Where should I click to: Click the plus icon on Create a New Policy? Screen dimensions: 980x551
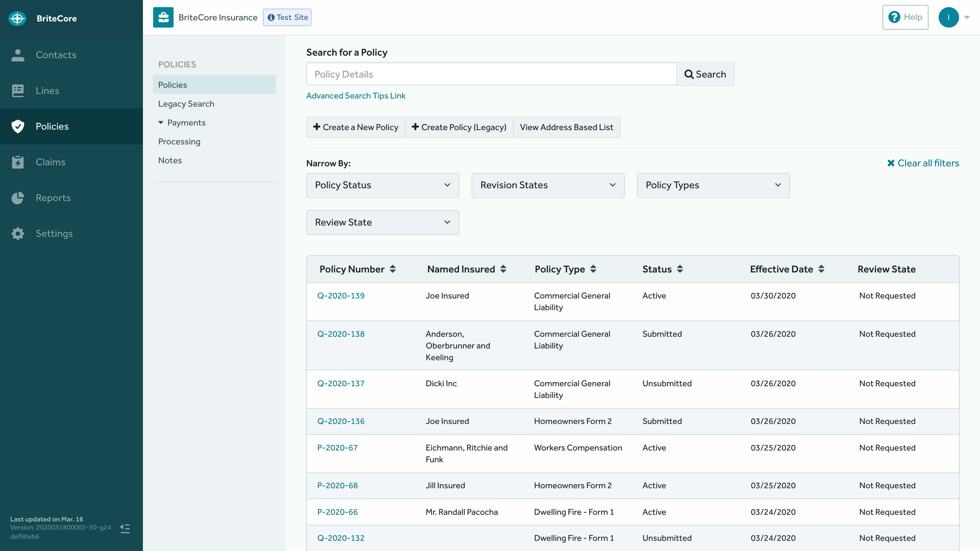coord(316,127)
